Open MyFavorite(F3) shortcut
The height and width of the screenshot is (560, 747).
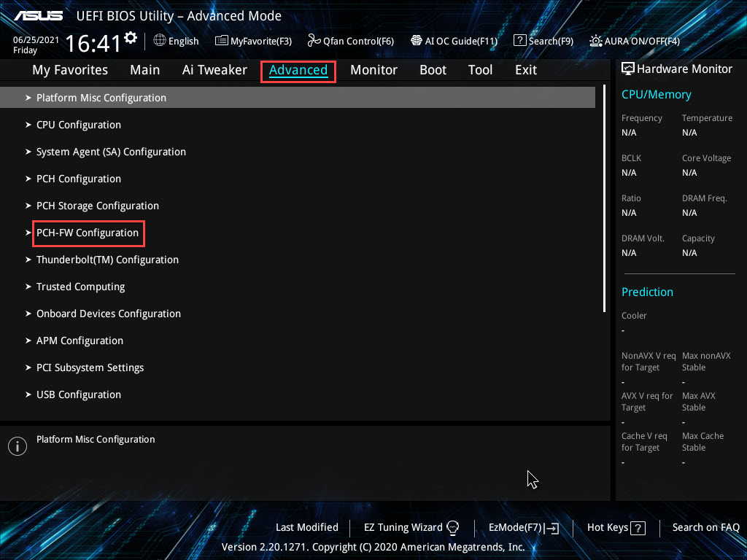coord(253,41)
